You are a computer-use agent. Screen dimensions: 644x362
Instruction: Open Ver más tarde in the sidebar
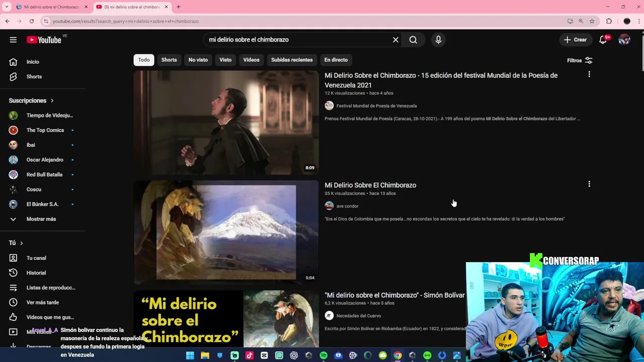pos(43,302)
